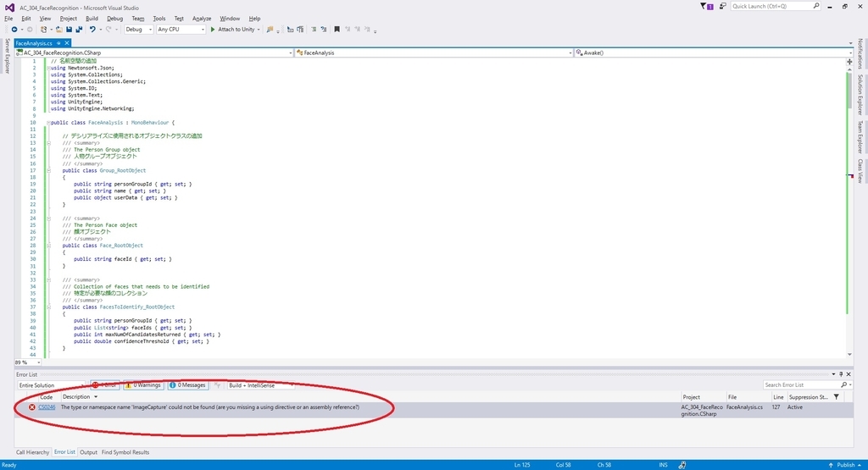The width and height of the screenshot is (868, 470).
Task: Click the clear all filters icon in Error List
Action: pyautogui.click(x=218, y=385)
